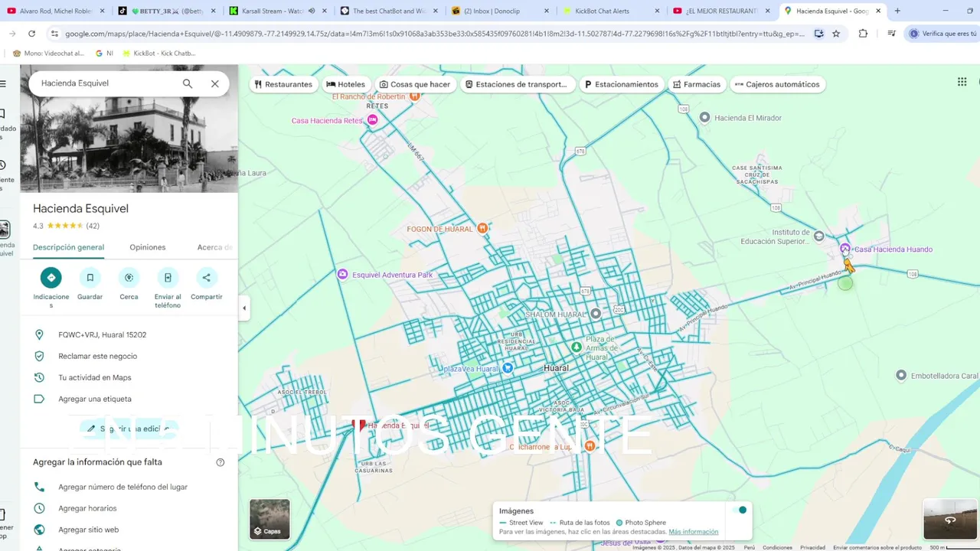Viewport: 980px width, 551px height.
Task: Click the search magnifier icon in Maps
Action: tap(188, 83)
